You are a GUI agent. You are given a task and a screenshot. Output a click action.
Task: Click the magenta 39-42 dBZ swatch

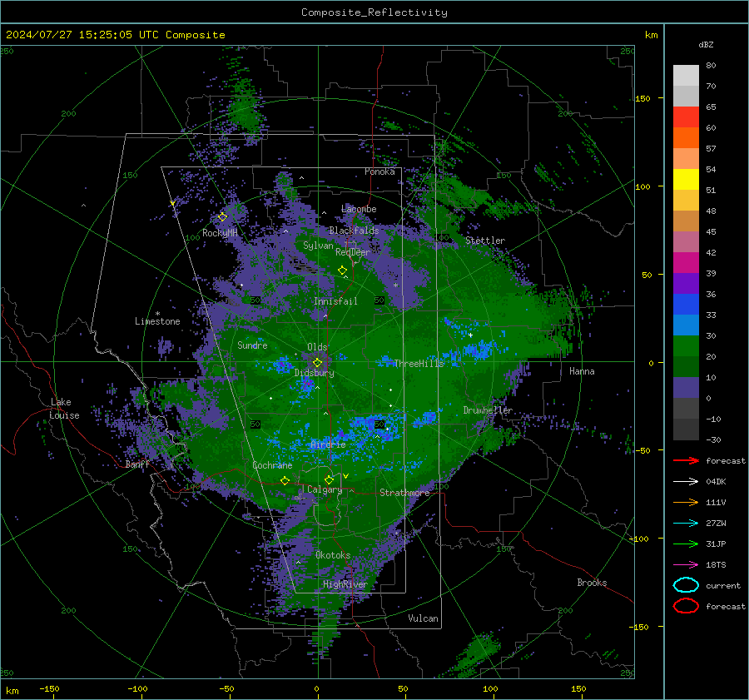[x=686, y=263]
